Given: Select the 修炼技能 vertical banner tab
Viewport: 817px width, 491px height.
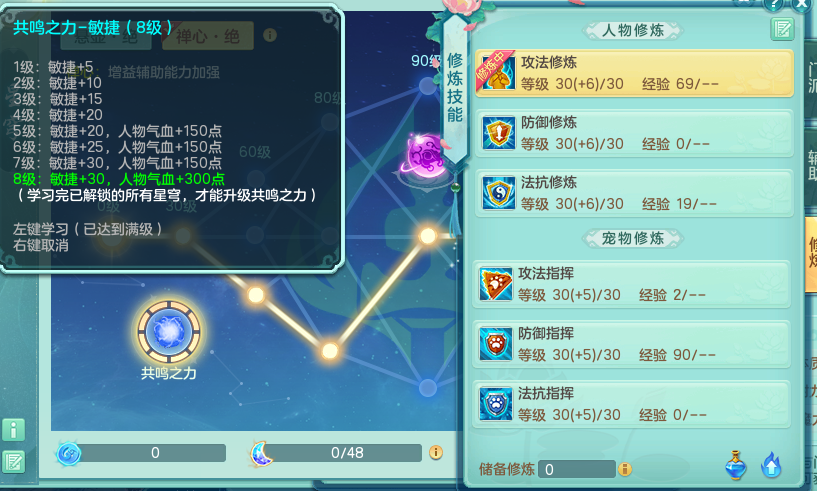Looking at the screenshot, I should tap(455, 89).
